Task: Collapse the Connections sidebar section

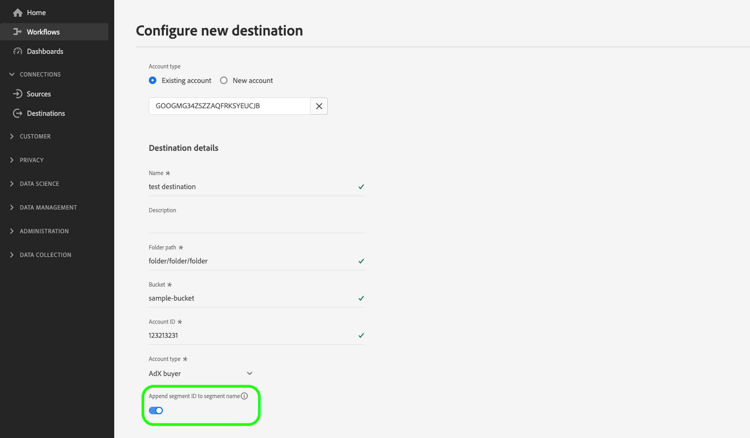Action: [x=40, y=74]
